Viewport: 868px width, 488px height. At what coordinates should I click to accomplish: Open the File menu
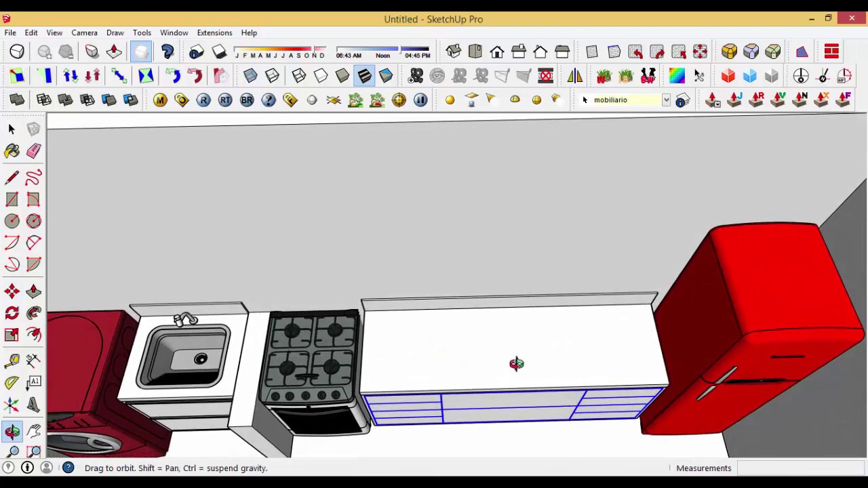point(10,33)
